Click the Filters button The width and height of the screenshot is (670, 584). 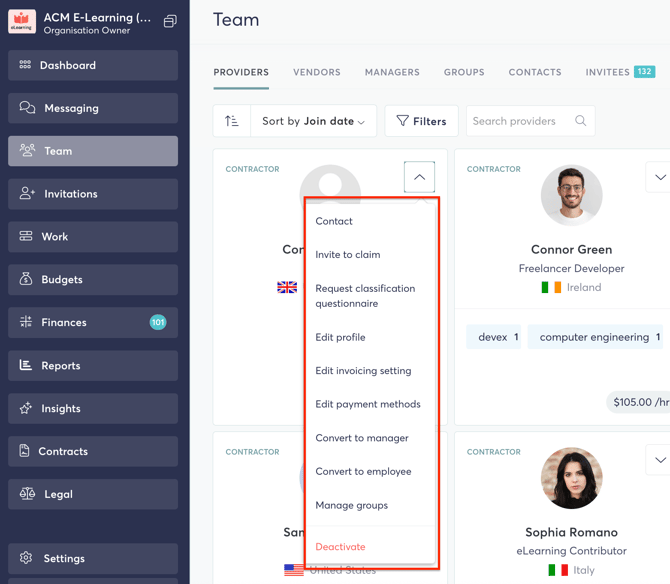[421, 121]
